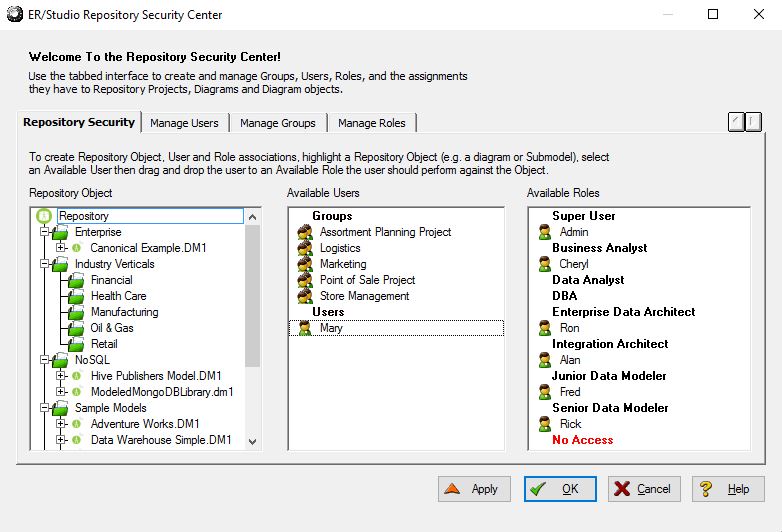The width and height of the screenshot is (782, 532).
Task: Switch to the Manage Users tab
Action: (186, 123)
